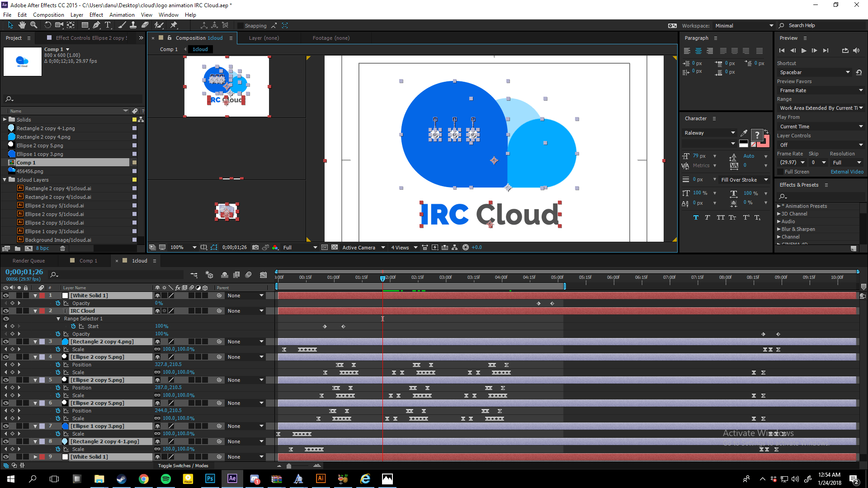Open viewer resolution Full dropdown
The width and height of the screenshot is (868, 488).
tap(300, 248)
